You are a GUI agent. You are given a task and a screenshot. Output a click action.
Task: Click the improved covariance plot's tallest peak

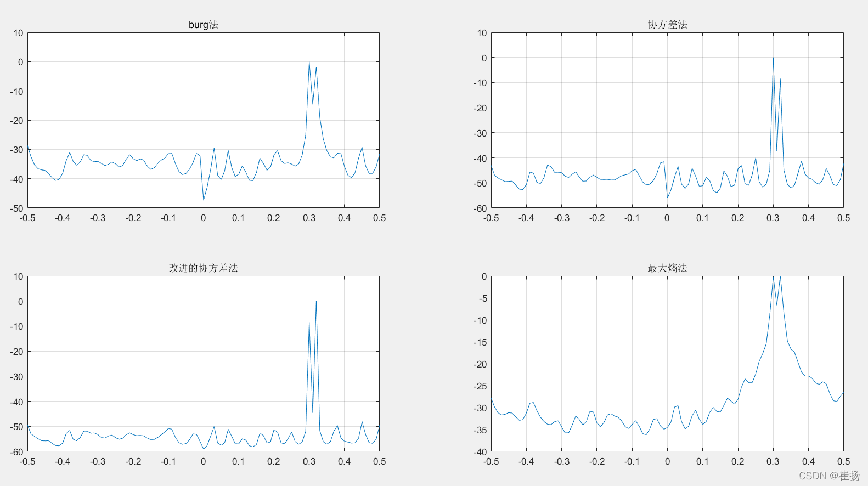tap(316, 301)
